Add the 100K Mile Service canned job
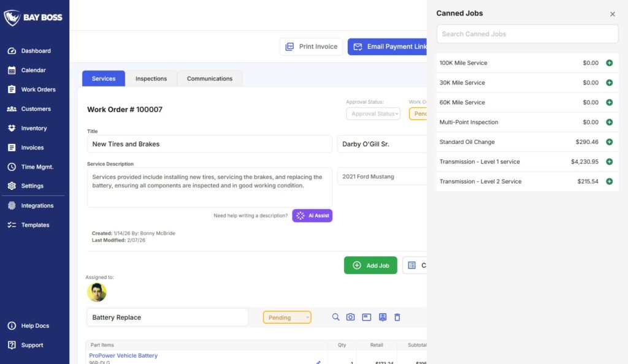This screenshot has width=628, height=364. tap(609, 63)
